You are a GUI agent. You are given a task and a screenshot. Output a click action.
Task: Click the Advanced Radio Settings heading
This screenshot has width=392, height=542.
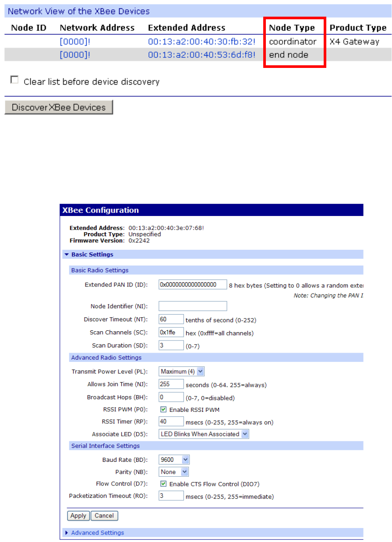(106, 358)
